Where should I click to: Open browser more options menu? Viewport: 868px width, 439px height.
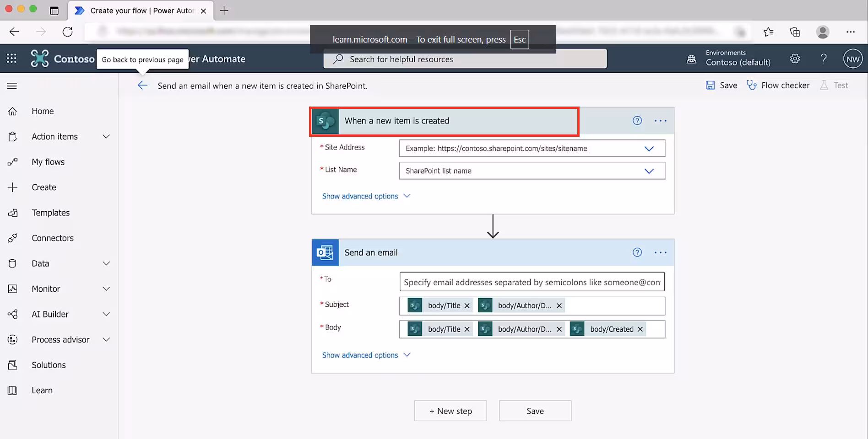(851, 32)
